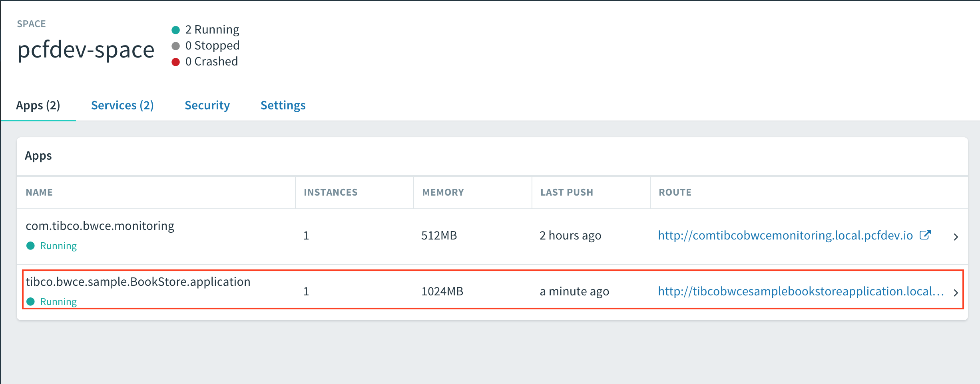Click the NAME column header

pos(39,192)
